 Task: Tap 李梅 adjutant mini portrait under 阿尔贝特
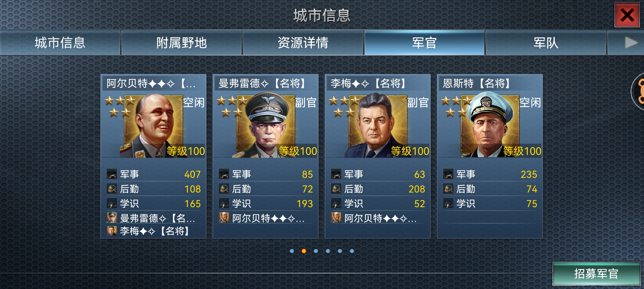click(x=112, y=231)
